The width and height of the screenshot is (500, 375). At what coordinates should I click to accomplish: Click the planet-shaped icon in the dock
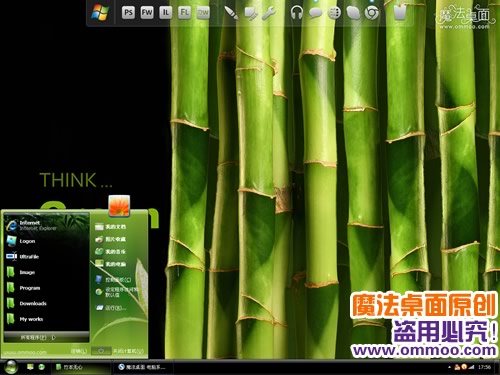pyautogui.click(x=353, y=13)
